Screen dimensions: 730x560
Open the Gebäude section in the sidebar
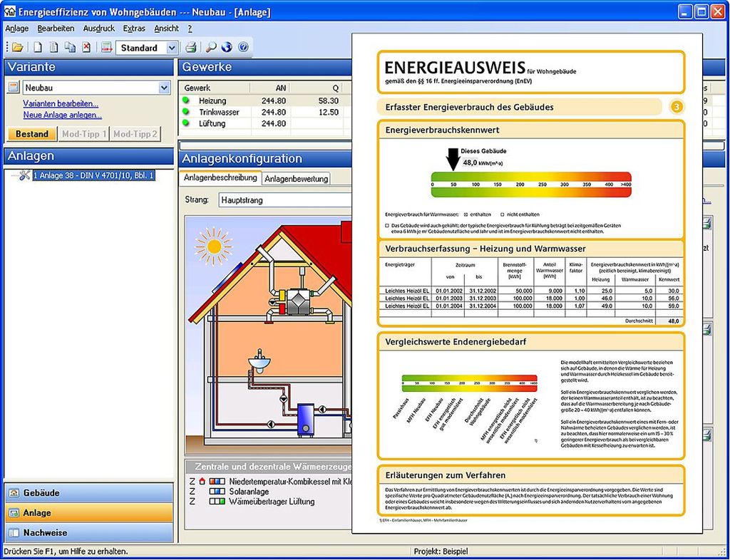pos(89,492)
